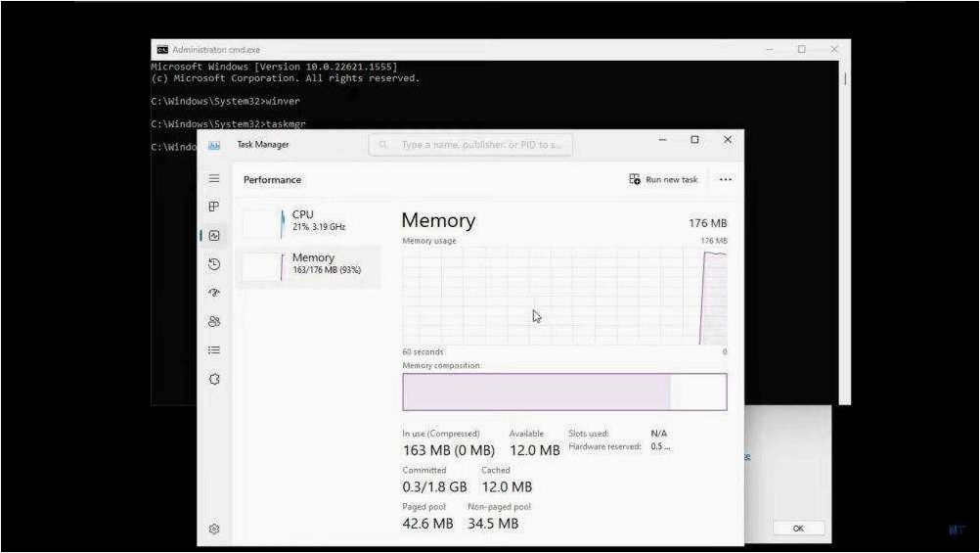Select the CPU performance entry
The height and width of the screenshot is (553, 980).
[310, 221]
